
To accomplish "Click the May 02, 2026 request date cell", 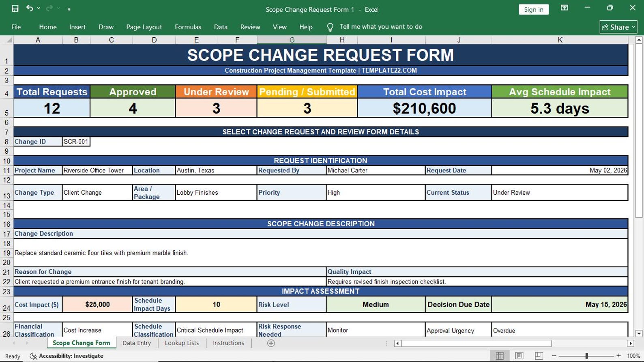I will pyautogui.click(x=560, y=170).
